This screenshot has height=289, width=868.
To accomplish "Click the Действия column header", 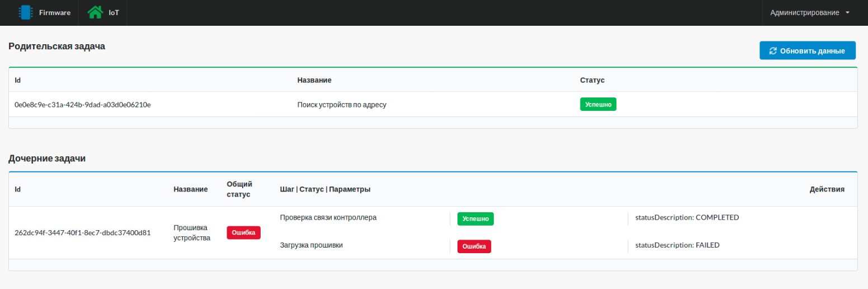I will [827, 189].
